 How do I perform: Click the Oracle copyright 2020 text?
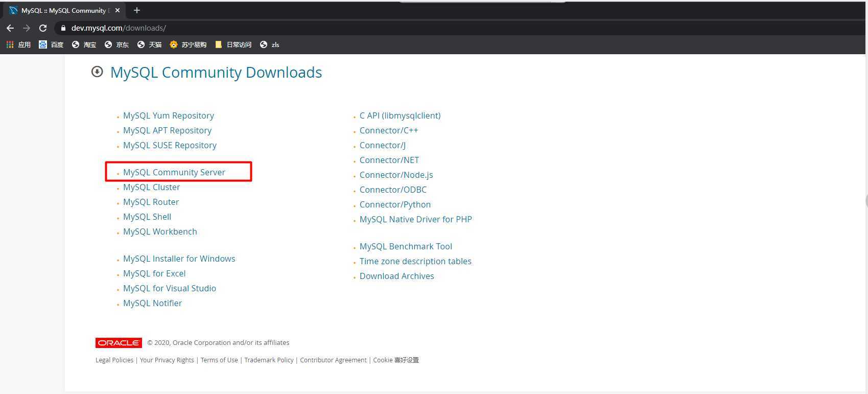218,343
